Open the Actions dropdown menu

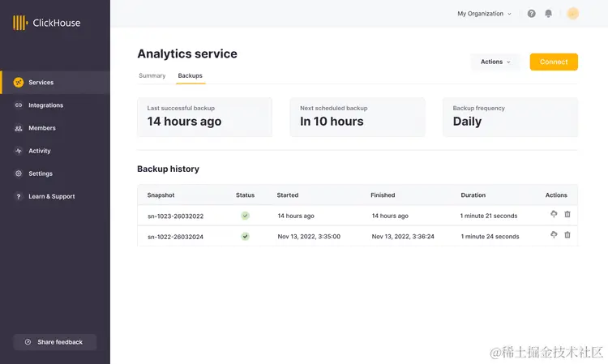click(495, 62)
